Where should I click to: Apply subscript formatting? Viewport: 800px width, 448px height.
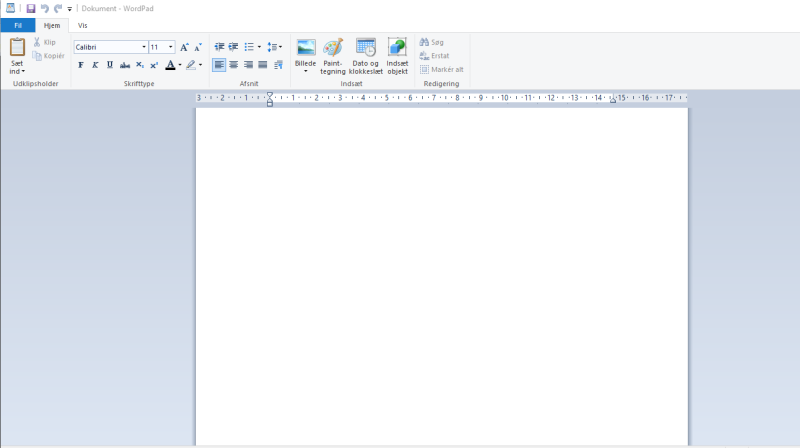coord(139,65)
